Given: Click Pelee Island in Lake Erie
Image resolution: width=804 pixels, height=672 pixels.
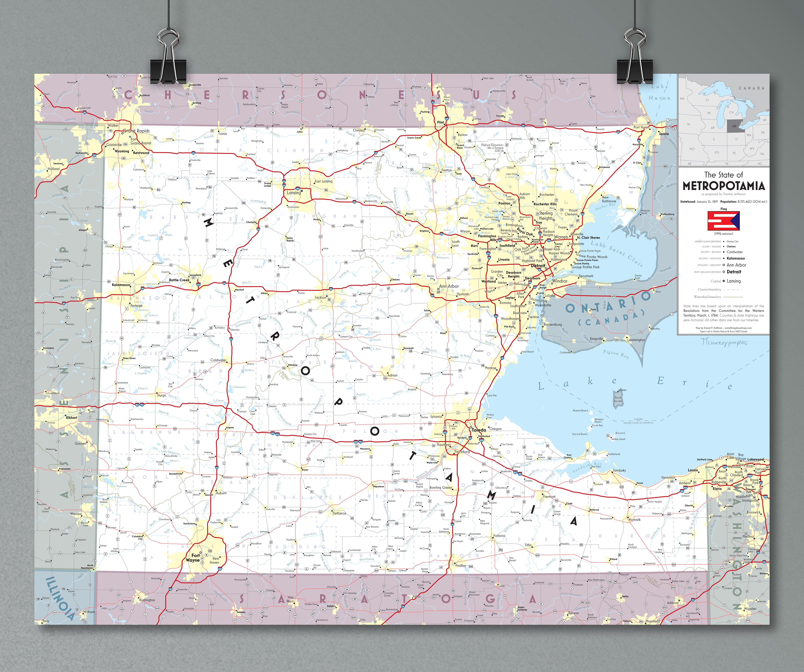Looking at the screenshot, I should coord(618,399).
